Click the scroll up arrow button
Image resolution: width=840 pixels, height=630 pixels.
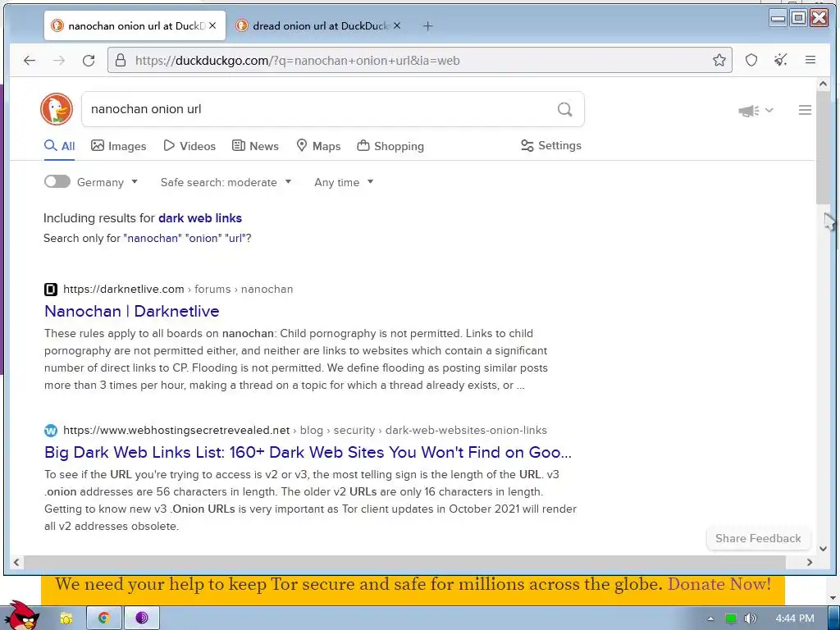[823, 84]
